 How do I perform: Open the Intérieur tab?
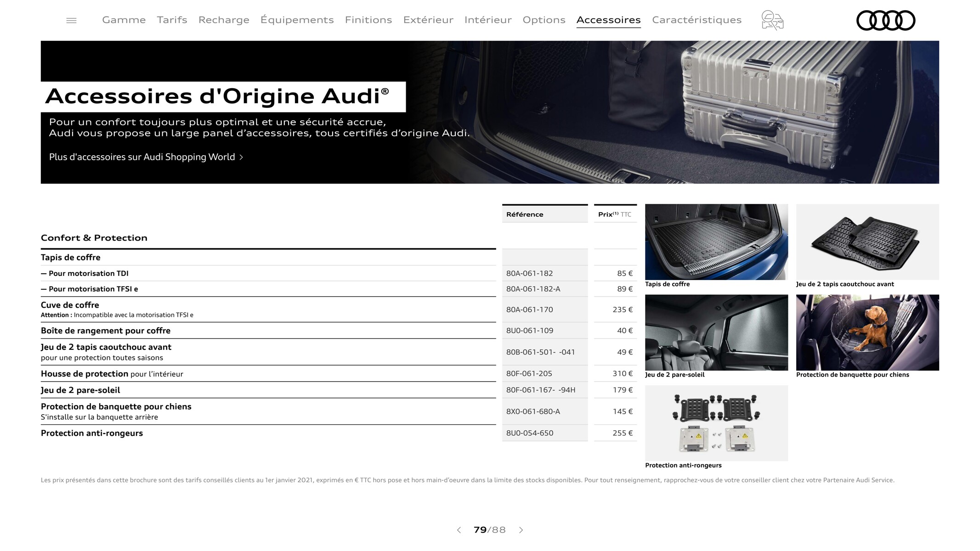488,20
